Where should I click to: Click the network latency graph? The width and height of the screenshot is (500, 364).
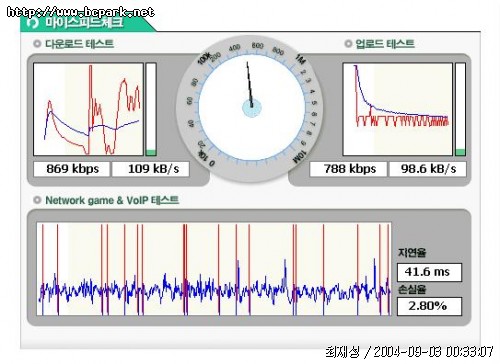[x=214, y=269]
